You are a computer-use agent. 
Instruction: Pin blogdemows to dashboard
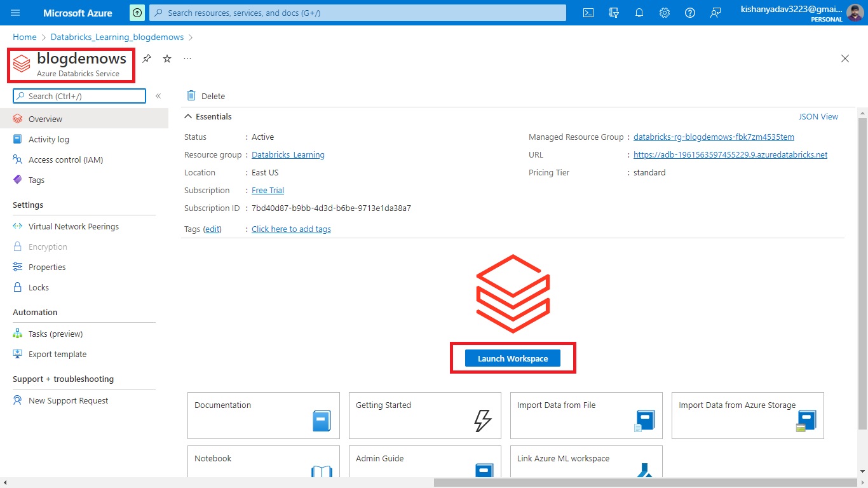pyautogui.click(x=147, y=58)
